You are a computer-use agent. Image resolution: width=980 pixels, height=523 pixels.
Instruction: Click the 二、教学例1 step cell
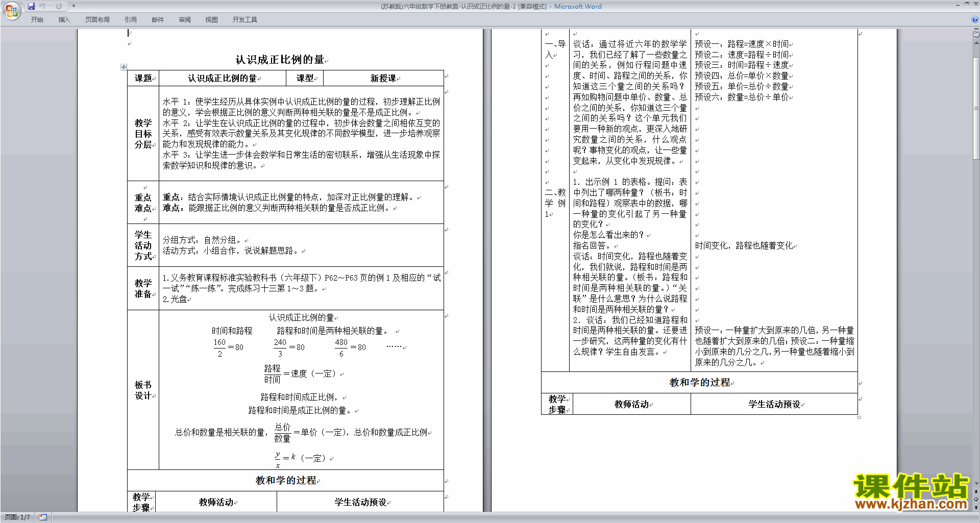point(555,203)
